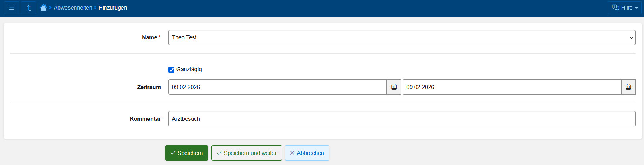Cancel with the Abbrechen button
644x165 pixels.
point(307,153)
